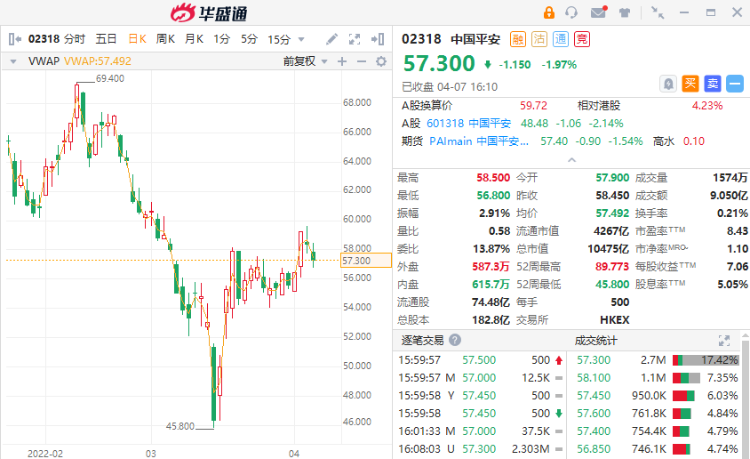Click the 融 margin badge
The image size is (750, 459).
point(518,39)
